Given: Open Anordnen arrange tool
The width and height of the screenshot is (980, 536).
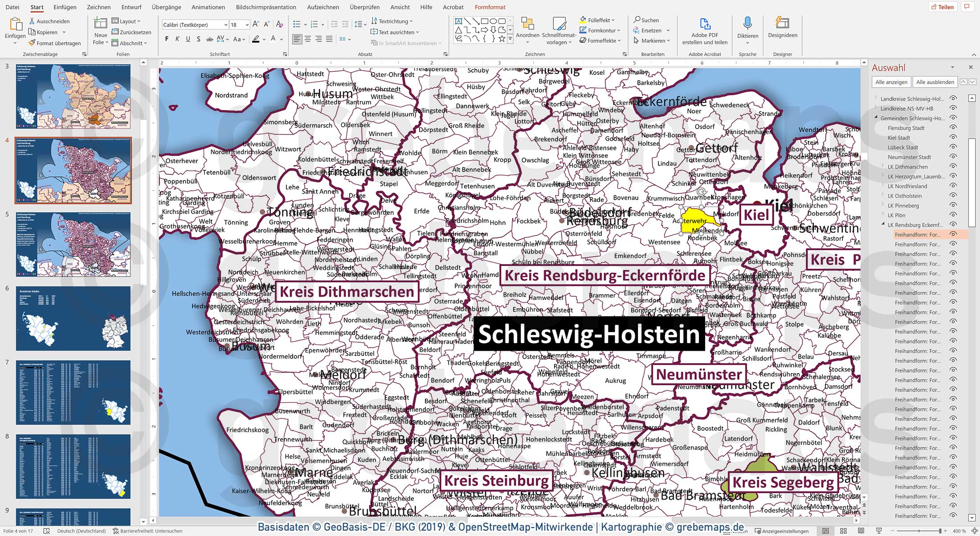Looking at the screenshot, I should (x=527, y=30).
